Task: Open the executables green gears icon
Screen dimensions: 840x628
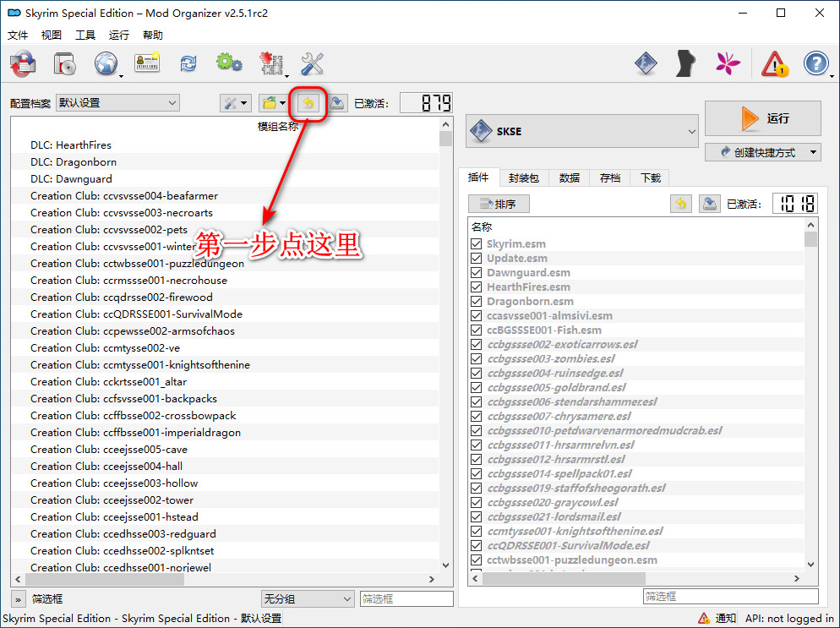Action: [228, 64]
